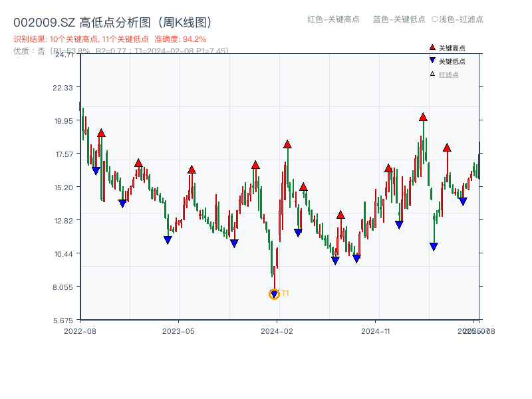Open details for the T1 annotation
The width and height of the screenshot is (532, 399).
[285, 293]
